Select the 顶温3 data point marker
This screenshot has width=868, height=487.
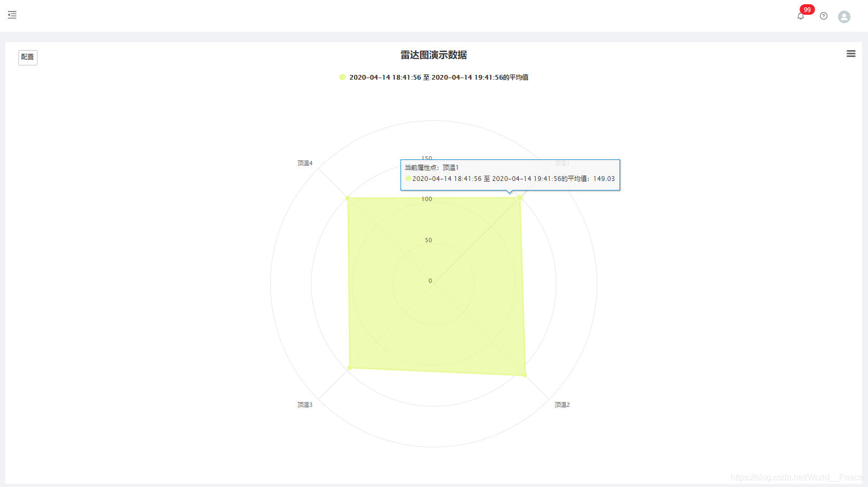tap(349, 368)
